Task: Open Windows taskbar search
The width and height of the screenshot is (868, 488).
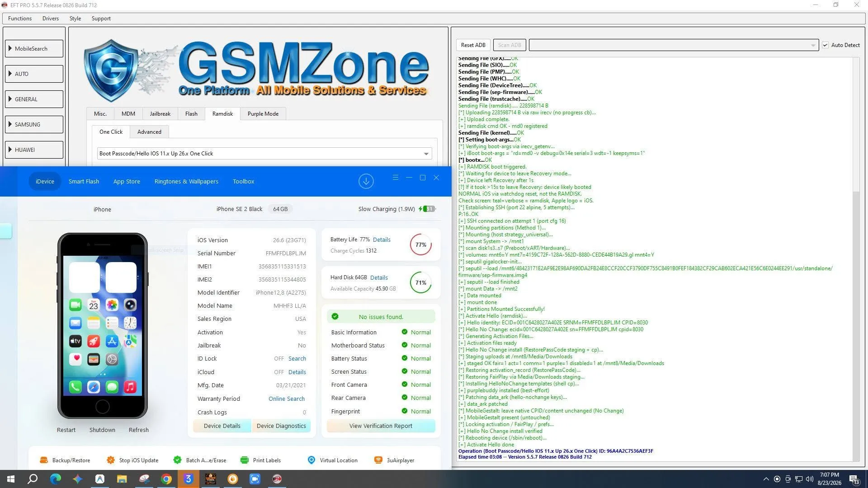Action: coord(33,479)
